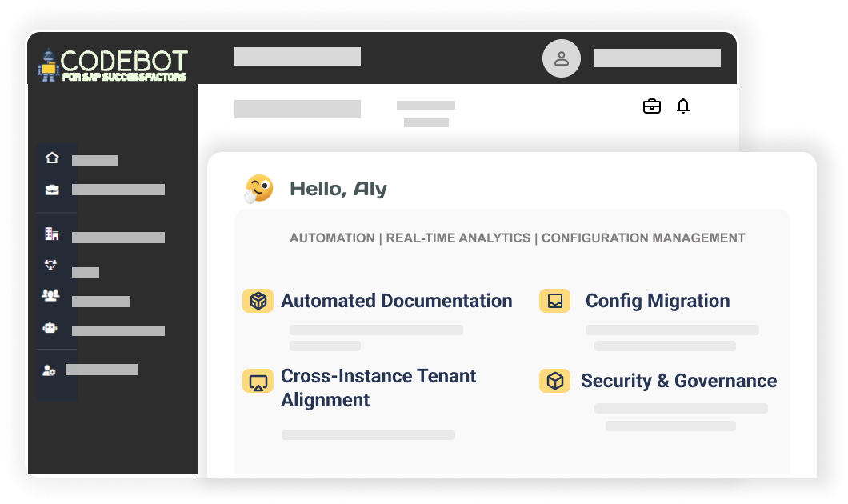Open the Security & Governance feature
The width and height of the screenshot is (848, 504).
click(x=681, y=381)
